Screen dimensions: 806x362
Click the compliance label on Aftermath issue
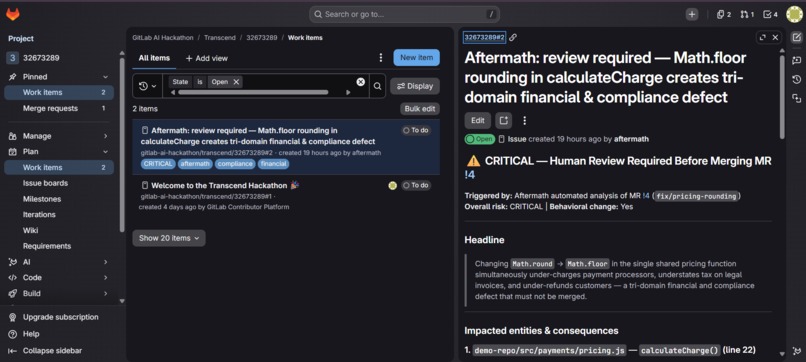pos(235,164)
